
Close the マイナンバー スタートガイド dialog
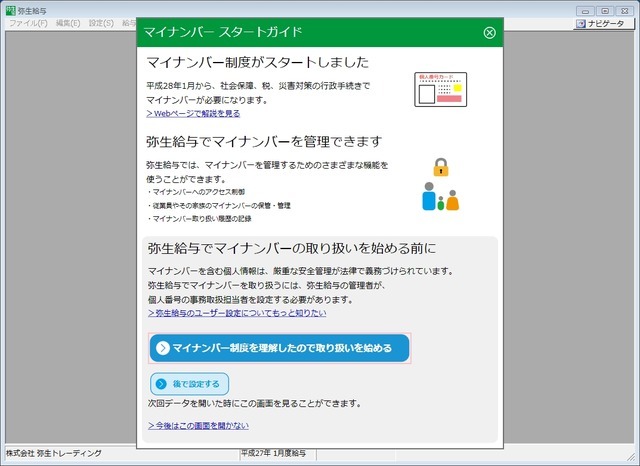coord(489,33)
